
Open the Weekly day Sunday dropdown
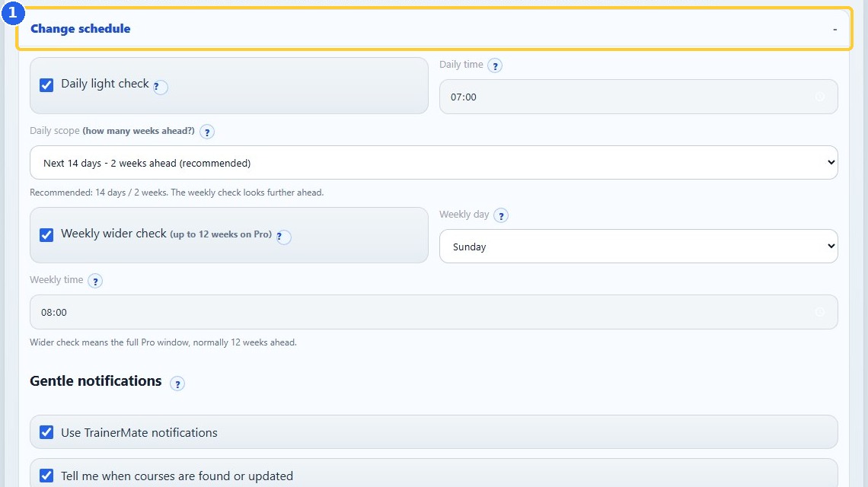[x=638, y=247]
